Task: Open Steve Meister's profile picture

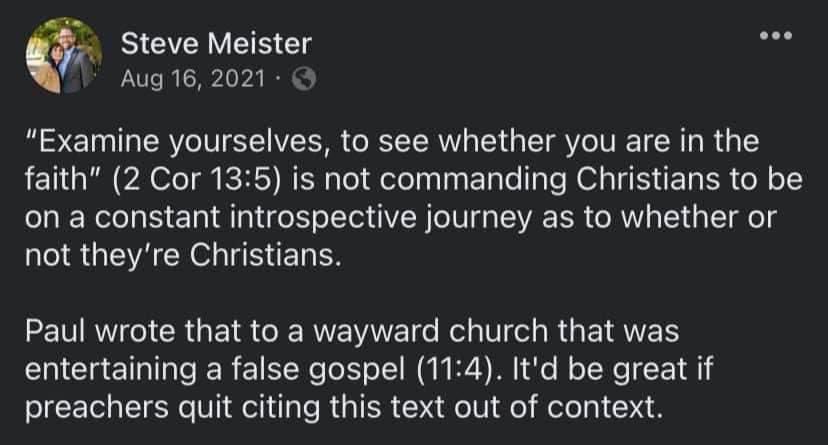Action: click(x=64, y=55)
